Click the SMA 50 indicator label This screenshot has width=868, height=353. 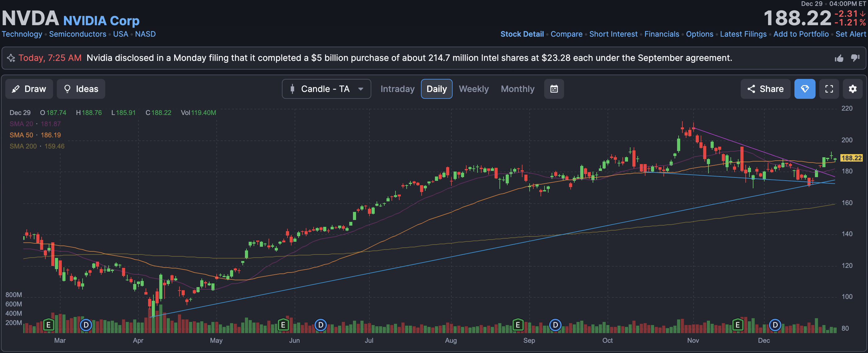(21, 135)
